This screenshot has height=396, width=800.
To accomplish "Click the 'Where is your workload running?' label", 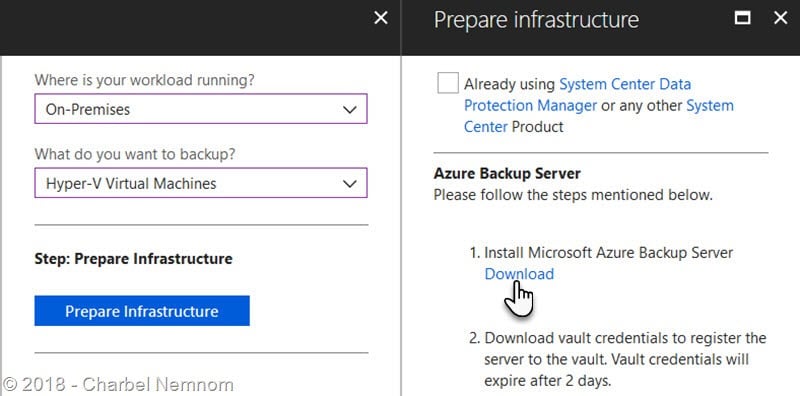I will 144,80.
